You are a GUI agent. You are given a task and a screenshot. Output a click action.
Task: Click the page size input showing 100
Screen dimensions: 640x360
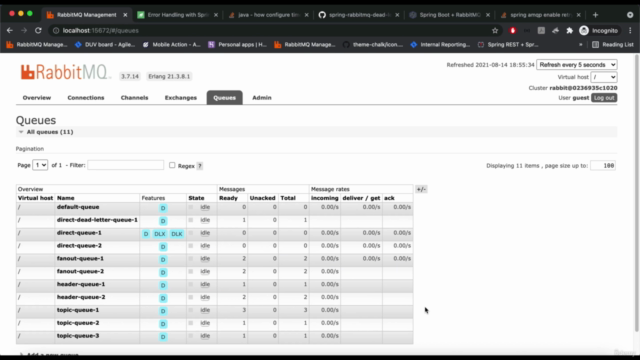pyautogui.click(x=603, y=165)
